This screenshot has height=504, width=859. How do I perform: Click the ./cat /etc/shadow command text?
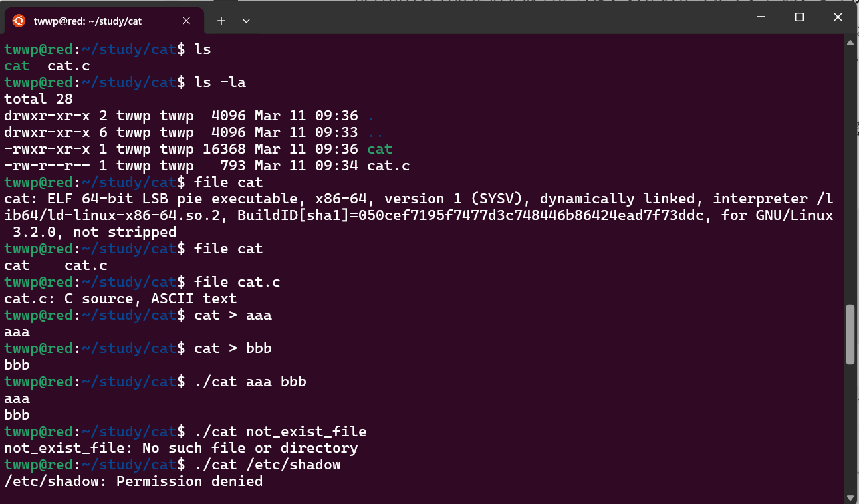[267, 465]
